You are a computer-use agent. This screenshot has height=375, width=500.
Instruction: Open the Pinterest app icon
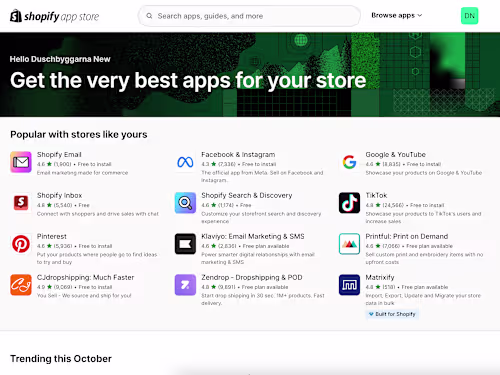pyautogui.click(x=21, y=244)
